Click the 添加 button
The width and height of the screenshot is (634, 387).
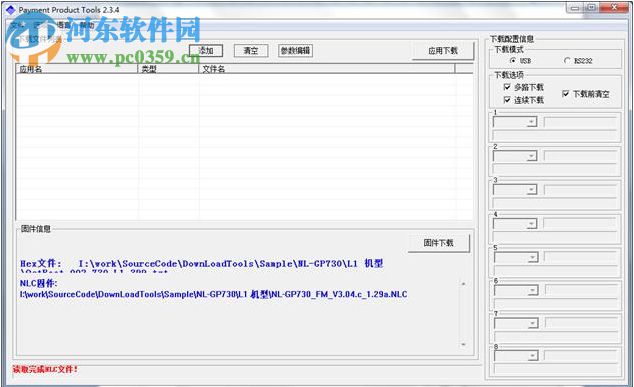(206, 51)
